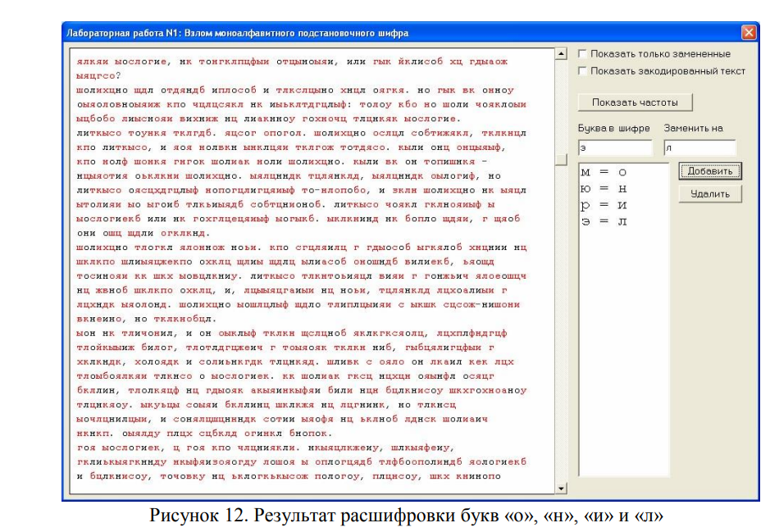Viewport: 770px width, 532px height.
Task: Select the "ю = н" substitution entry
Action: point(604,189)
